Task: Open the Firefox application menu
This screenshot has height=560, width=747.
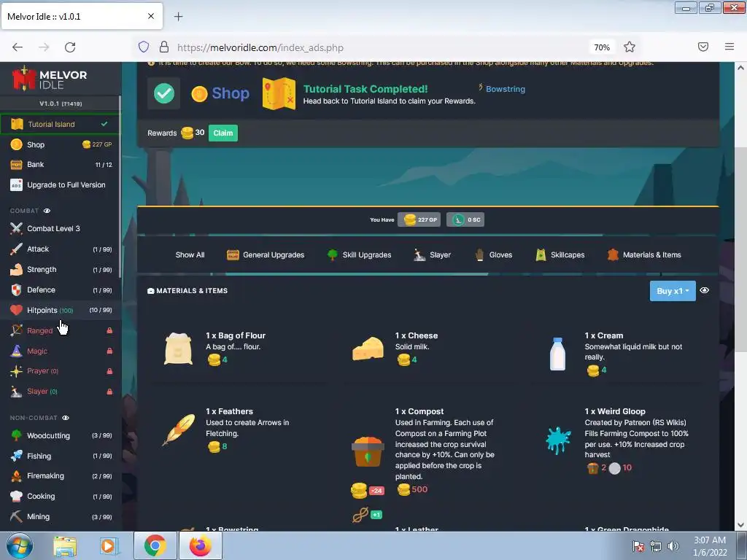Action: pos(729,47)
